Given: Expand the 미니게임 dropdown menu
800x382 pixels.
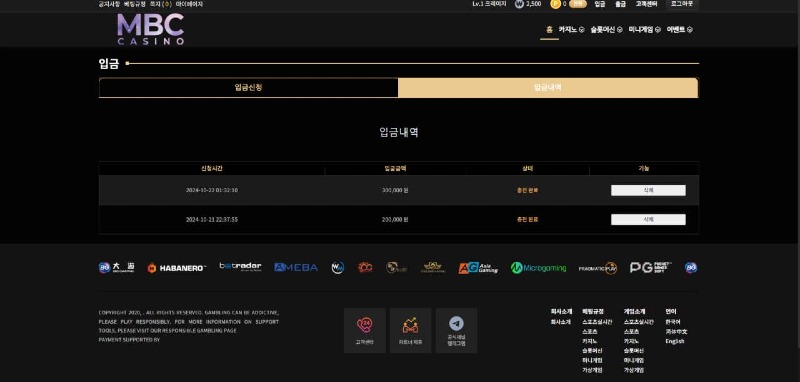Looking at the screenshot, I should pyautogui.click(x=644, y=30).
